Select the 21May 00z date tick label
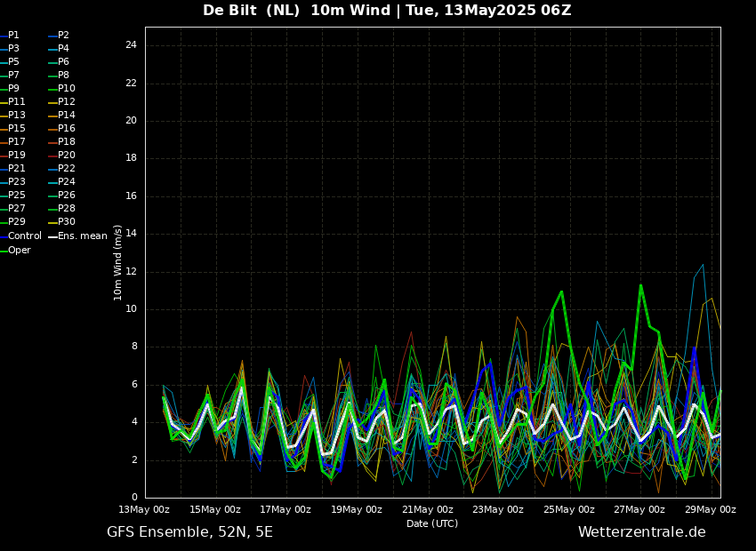Viewport: 756px width, 551px height. (428, 510)
